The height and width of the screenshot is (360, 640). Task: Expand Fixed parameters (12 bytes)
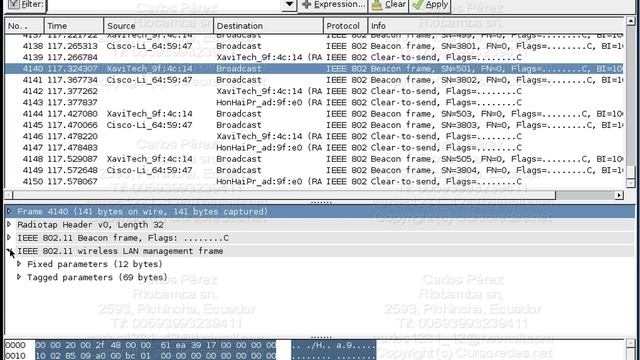19,264
